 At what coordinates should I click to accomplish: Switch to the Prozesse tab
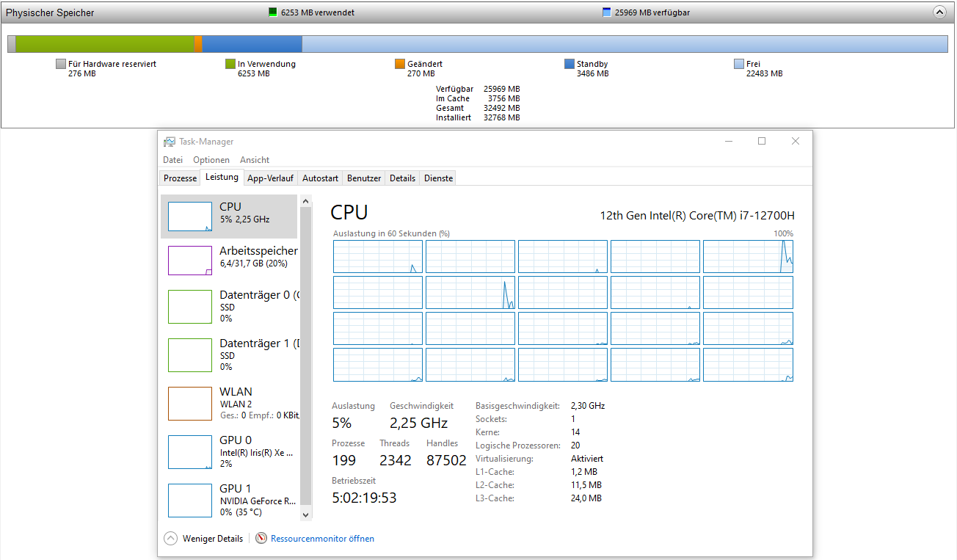coord(180,178)
